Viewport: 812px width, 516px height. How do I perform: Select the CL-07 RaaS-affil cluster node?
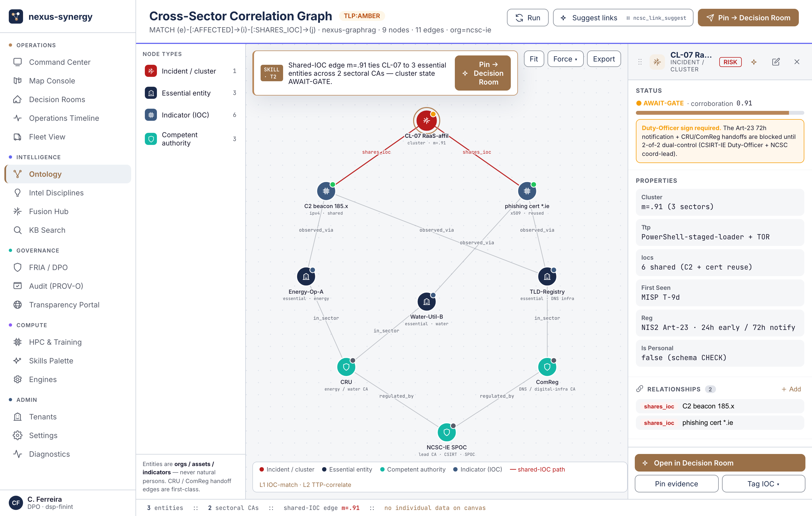tap(426, 120)
